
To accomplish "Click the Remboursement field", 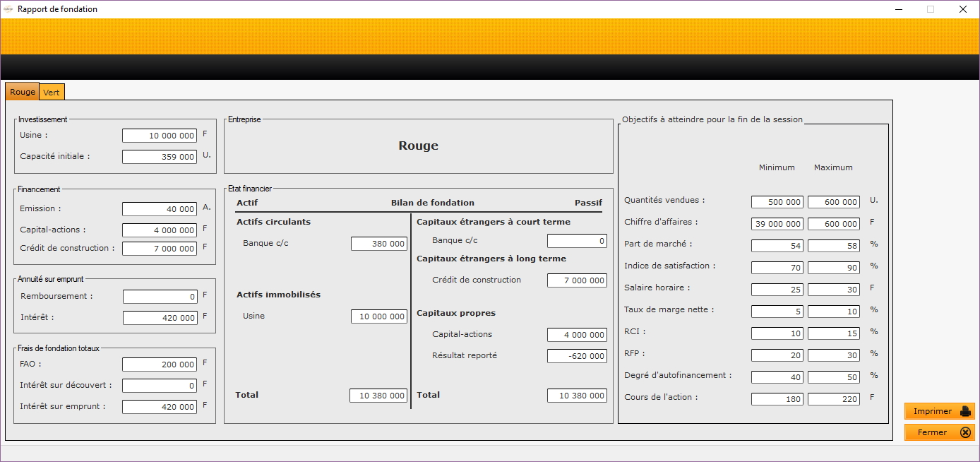I will [160, 297].
